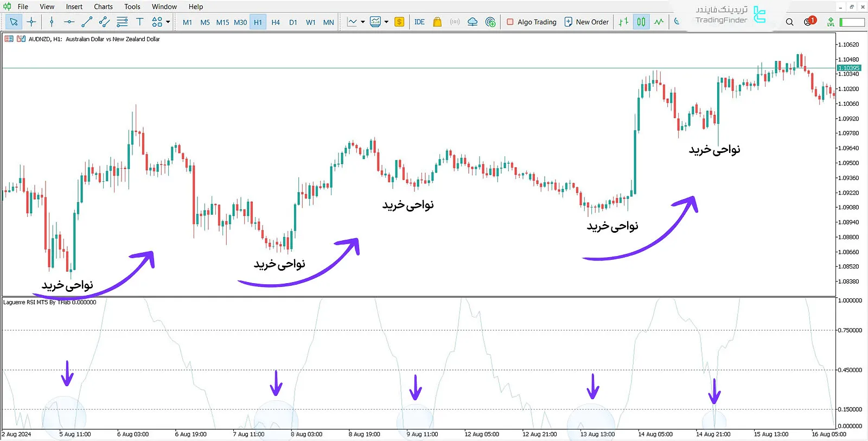Open the View menu
This screenshot has height=441, width=868.
pyautogui.click(x=47, y=7)
